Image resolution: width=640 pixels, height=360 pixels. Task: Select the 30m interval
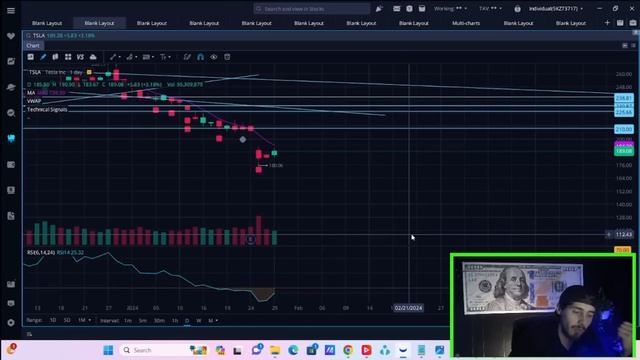click(159, 320)
